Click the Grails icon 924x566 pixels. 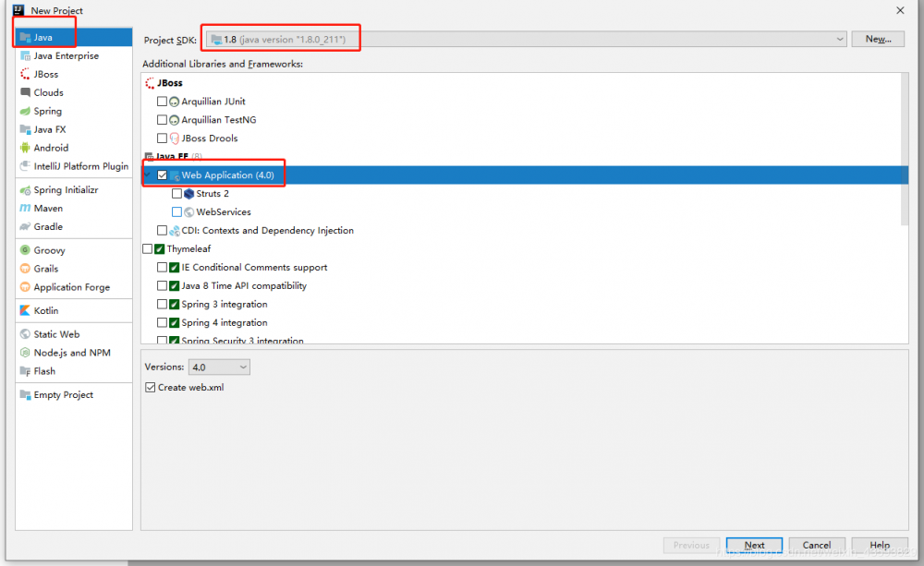point(25,269)
